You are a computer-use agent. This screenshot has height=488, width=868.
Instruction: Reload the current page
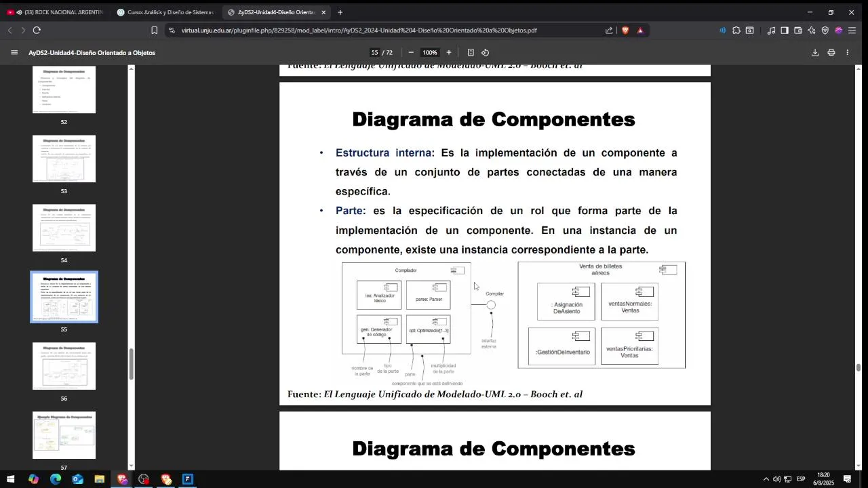tap(37, 30)
